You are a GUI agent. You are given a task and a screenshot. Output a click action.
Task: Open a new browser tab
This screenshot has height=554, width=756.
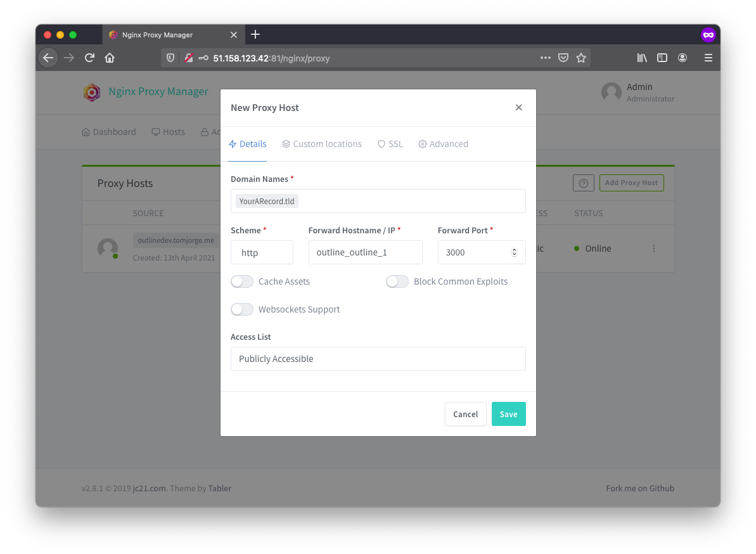[255, 34]
